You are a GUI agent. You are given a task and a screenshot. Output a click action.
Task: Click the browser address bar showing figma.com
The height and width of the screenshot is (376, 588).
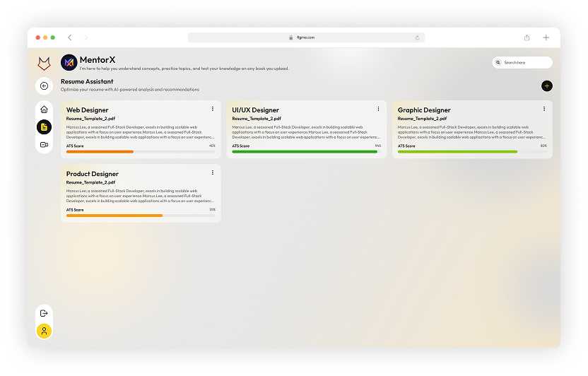click(306, 37)
